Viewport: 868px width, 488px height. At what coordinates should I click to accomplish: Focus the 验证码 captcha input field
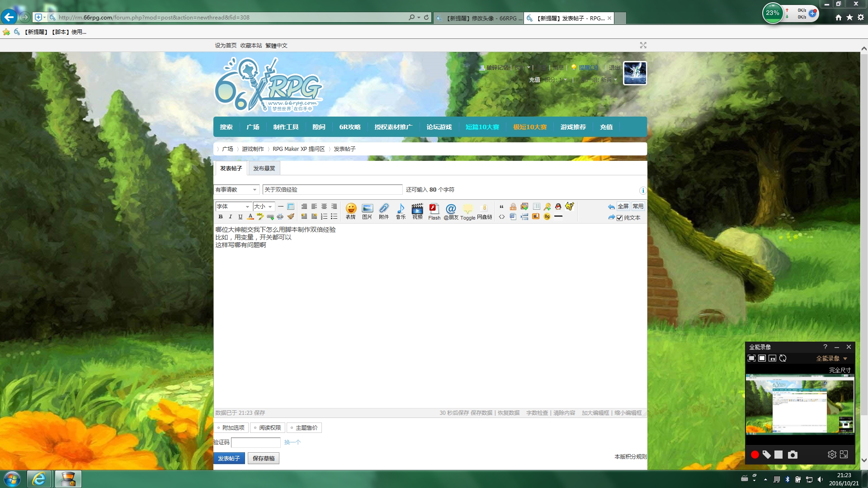(256, 442)
